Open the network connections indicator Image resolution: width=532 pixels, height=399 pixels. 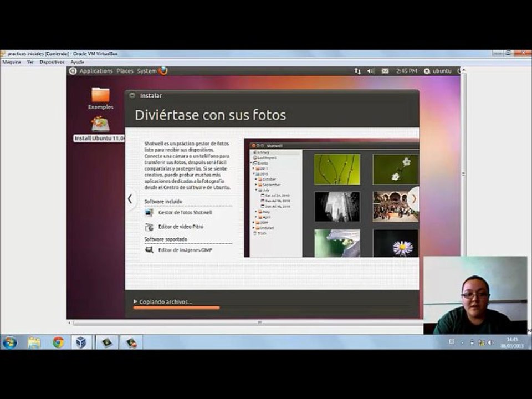pyautogui.click(x=357, y=71)
